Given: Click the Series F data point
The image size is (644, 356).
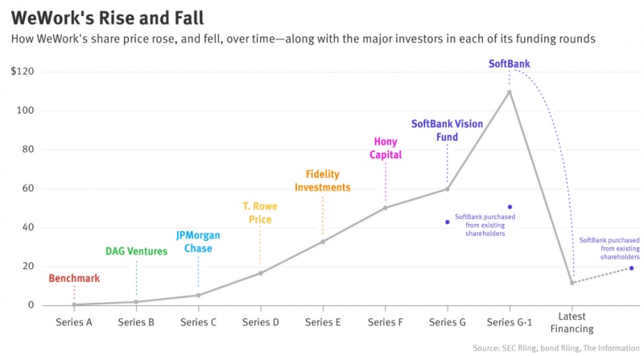Looking at the screenshot, I should click(x=385, y=208).
